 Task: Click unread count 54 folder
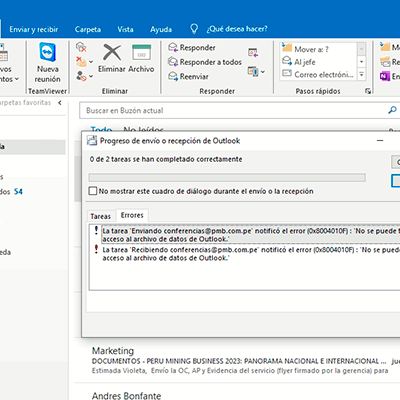coord(18,192)
